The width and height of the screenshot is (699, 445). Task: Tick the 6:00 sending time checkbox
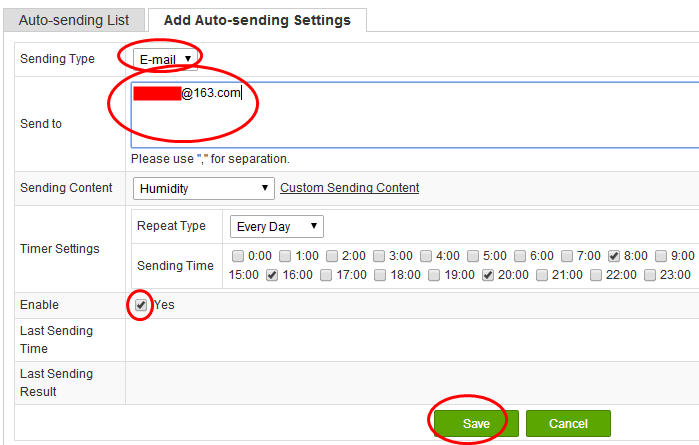click(520, 256)
